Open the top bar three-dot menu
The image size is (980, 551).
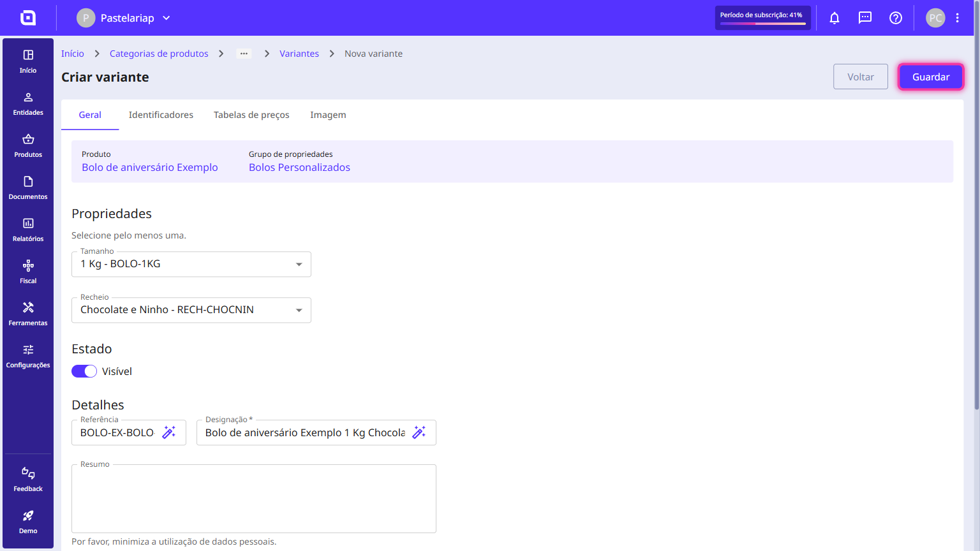958,18
